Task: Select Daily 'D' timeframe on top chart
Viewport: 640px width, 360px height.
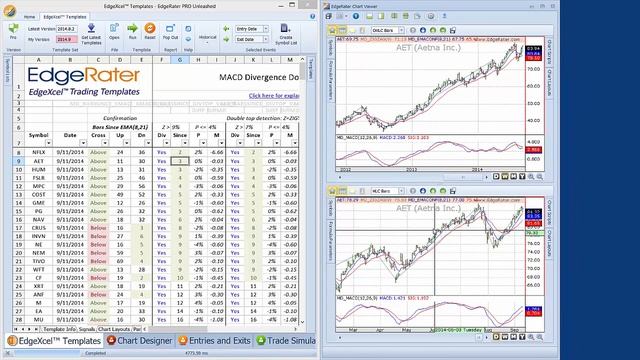Action: click(x=496, y=176)
